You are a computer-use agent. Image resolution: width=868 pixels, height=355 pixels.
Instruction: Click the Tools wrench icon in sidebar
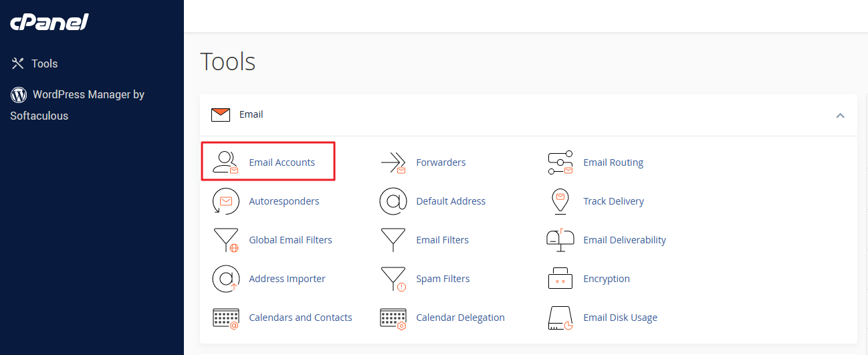click(18, 64)
